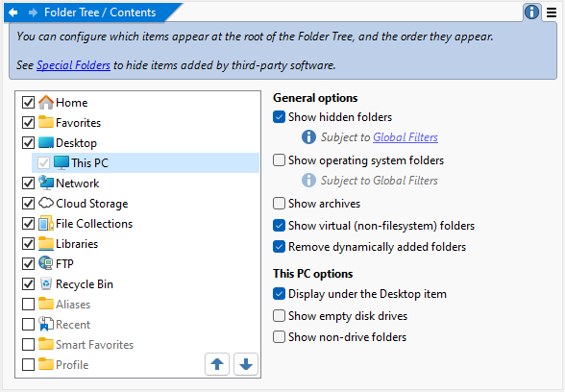This screenshot has height=392, width=565.
Task: Move item down with arrow button
Action: tap(246, 364)
